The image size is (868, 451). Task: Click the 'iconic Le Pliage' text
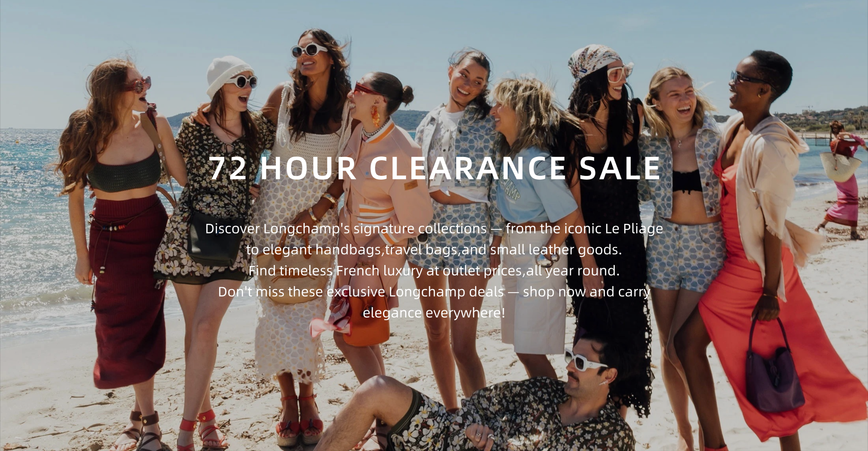click(614, 228)
